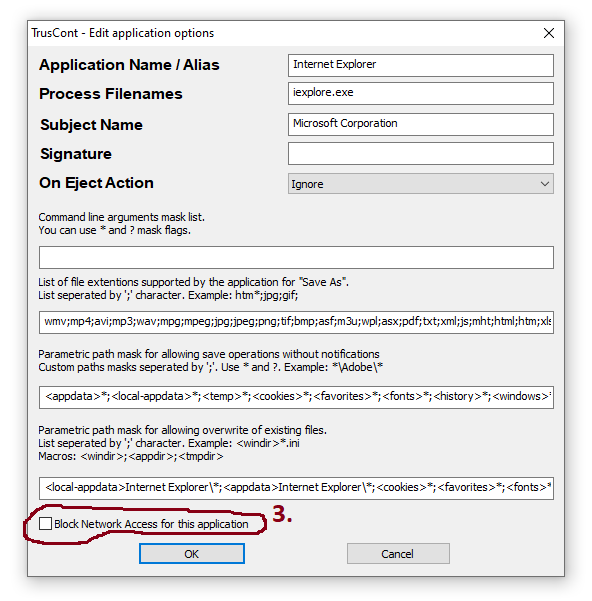Viewport: 592px width, 601px height.
Task: Click the overwrite path mask field
Action: pos(296,488)
